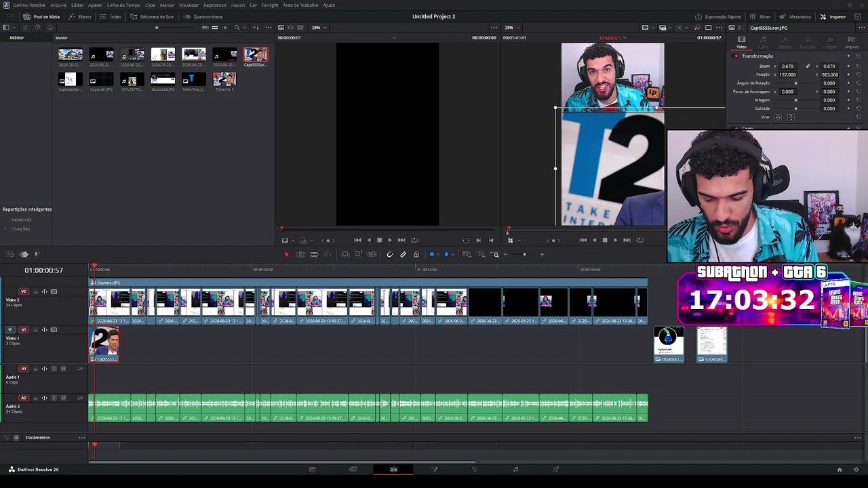Open media pool sort options
This screenshot has height=488, width=868.
256,28
